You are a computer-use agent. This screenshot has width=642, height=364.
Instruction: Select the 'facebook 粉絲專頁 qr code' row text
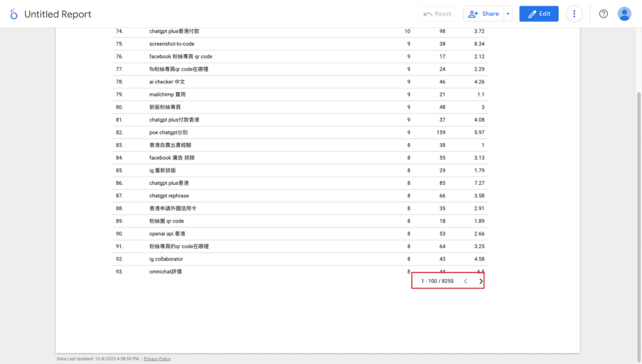point(181,56)
